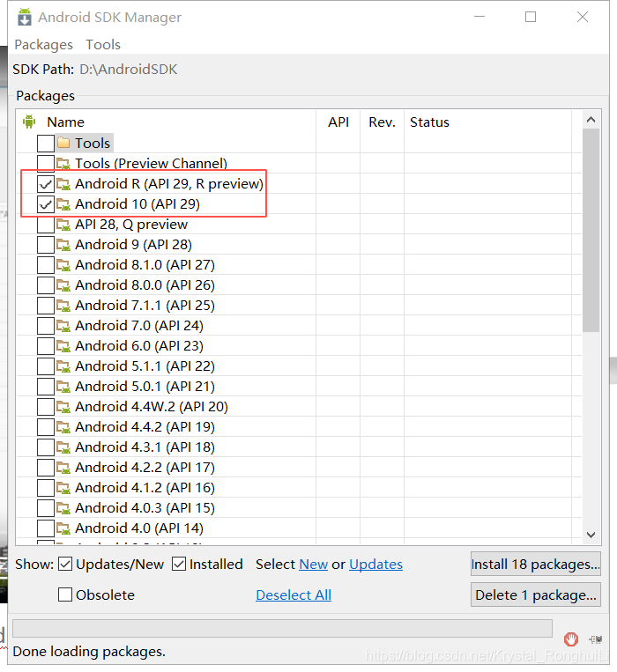Uncheck Android R (API 29, R preview)
This screenshot has height=672, width=617.
[x=46, y=184]
